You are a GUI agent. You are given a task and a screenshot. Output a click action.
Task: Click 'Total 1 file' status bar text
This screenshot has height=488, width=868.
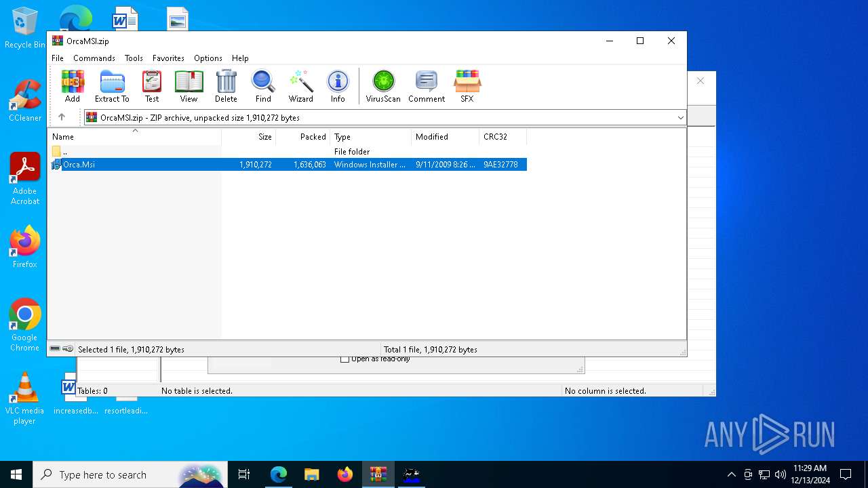tap(431, 350)
